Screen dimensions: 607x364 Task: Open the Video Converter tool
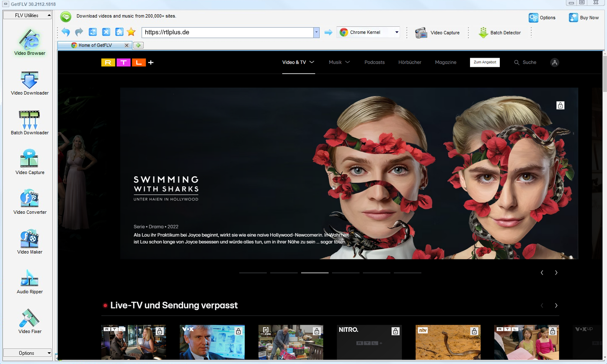pos(30,202)
